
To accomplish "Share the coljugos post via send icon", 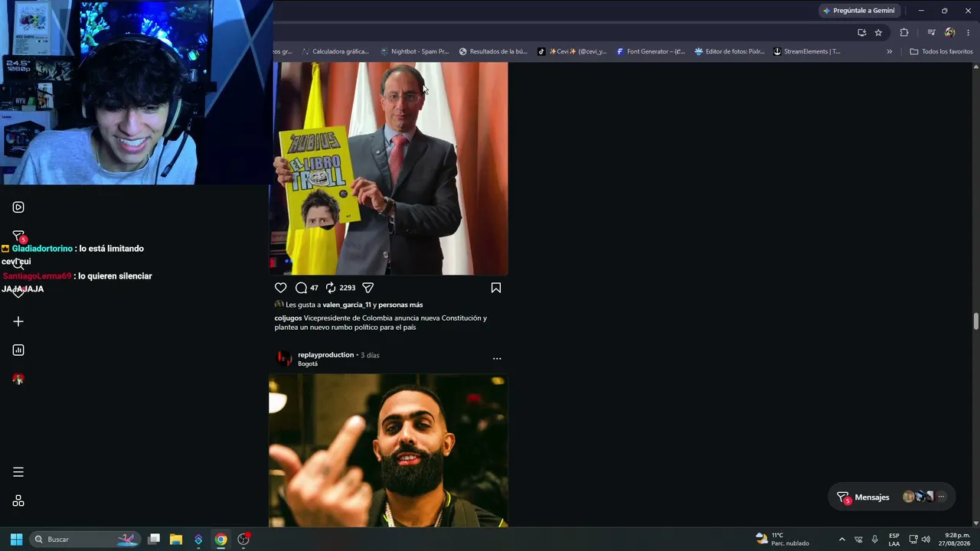I will point(368,288).
